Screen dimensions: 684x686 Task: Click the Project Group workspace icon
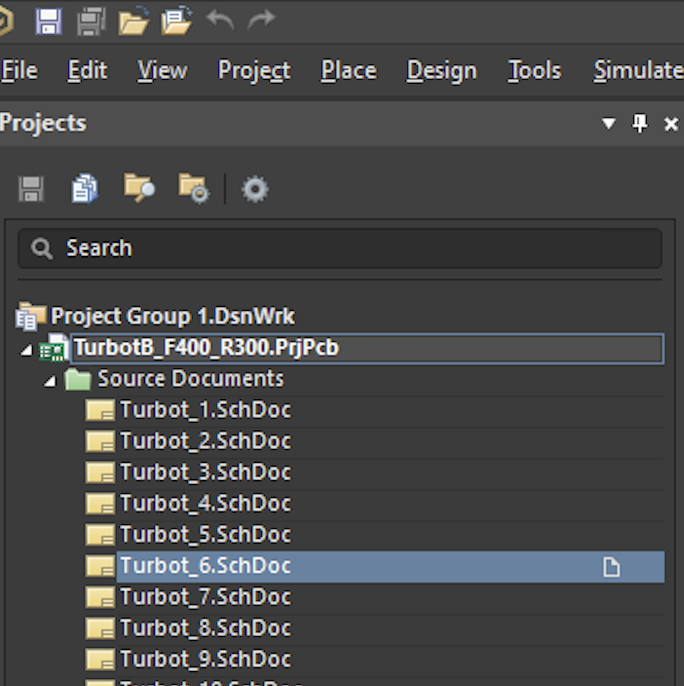click(31, 315)
